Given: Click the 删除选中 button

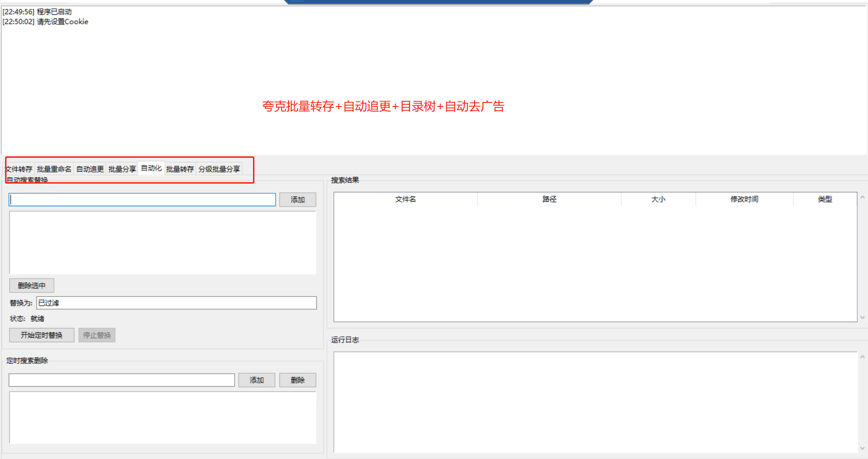Looking at the screenshot, I should tap(32, 286).
